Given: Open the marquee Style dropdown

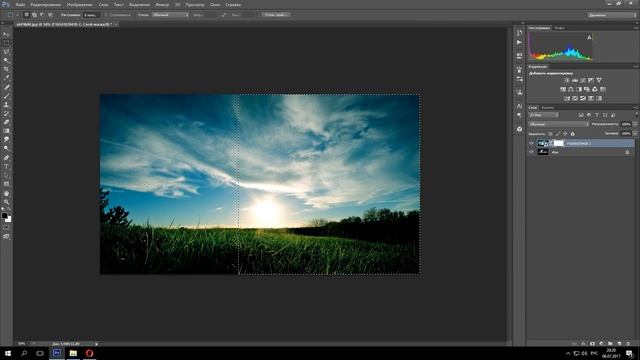Looking at the screenshot, I should tap(170, 15).
